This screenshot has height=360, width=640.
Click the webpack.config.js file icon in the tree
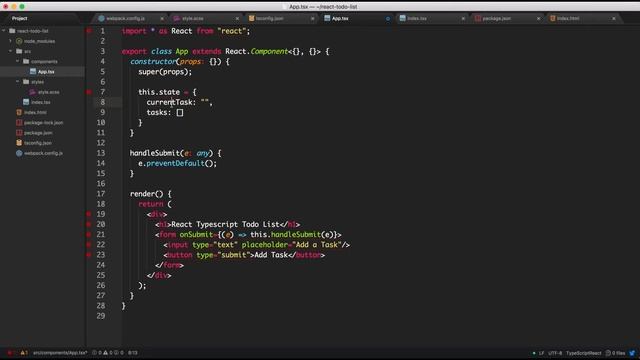coord(19,153)
